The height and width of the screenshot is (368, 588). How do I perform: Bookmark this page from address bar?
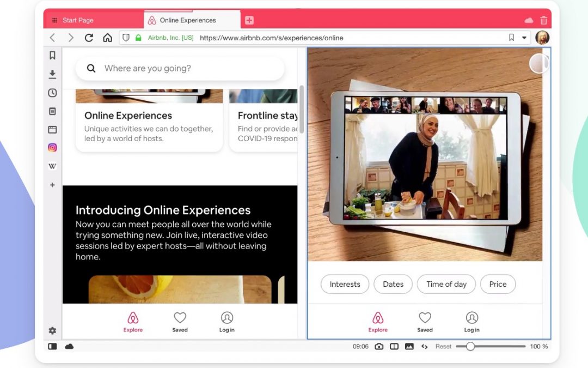coord(511,37)
